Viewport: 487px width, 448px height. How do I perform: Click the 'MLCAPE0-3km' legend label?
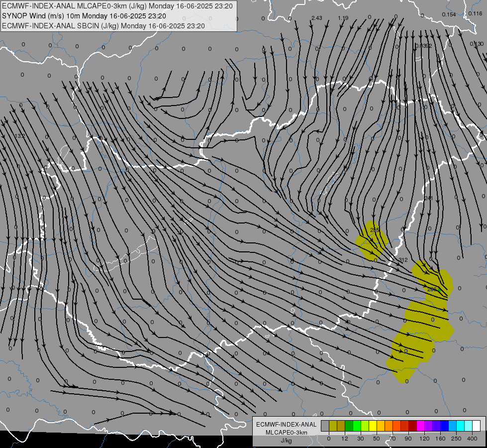click(x=287, y=433)
